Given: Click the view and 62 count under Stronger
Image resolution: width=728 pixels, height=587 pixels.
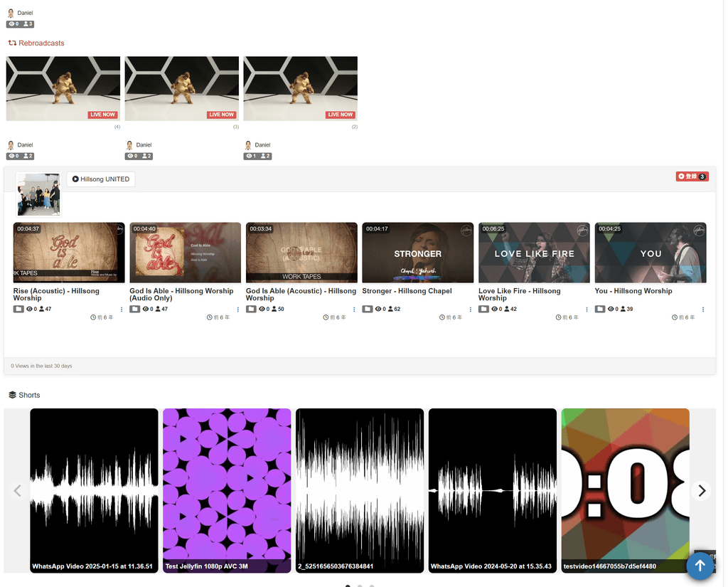Looking at the screenshot, I should pos(387,309).
